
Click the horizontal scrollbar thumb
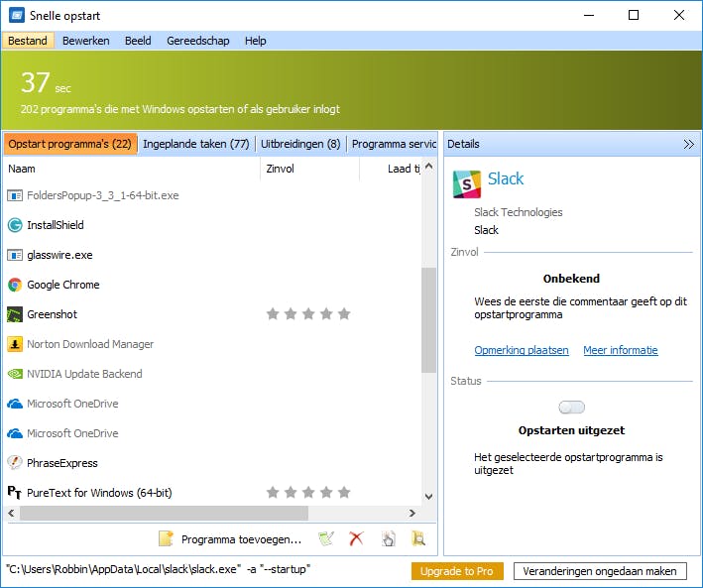pyautogui.click(x=164, y=513)
